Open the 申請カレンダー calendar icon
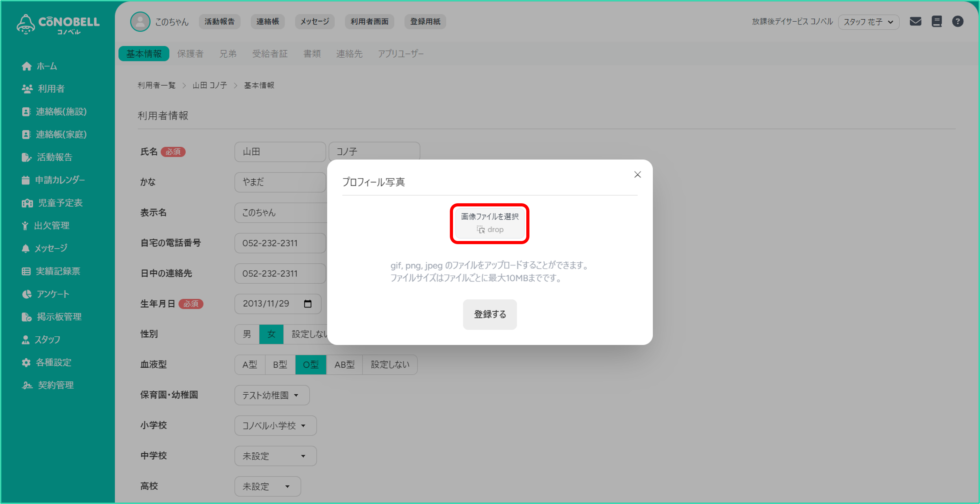The height and width of the screenshot is (504, 980). [x=25, y=180]
